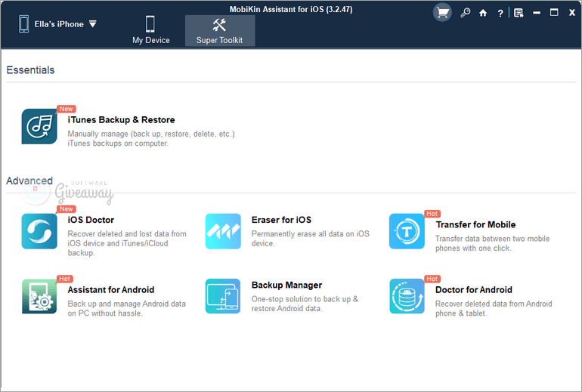Click the key register icon
This screenshot has width=582, height=392.
click(465, 13)
